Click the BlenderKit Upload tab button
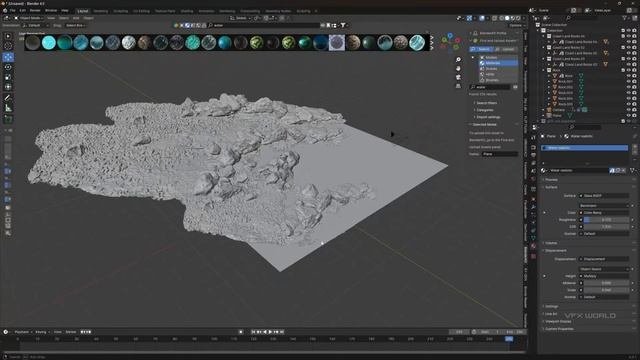 [506, 49]
